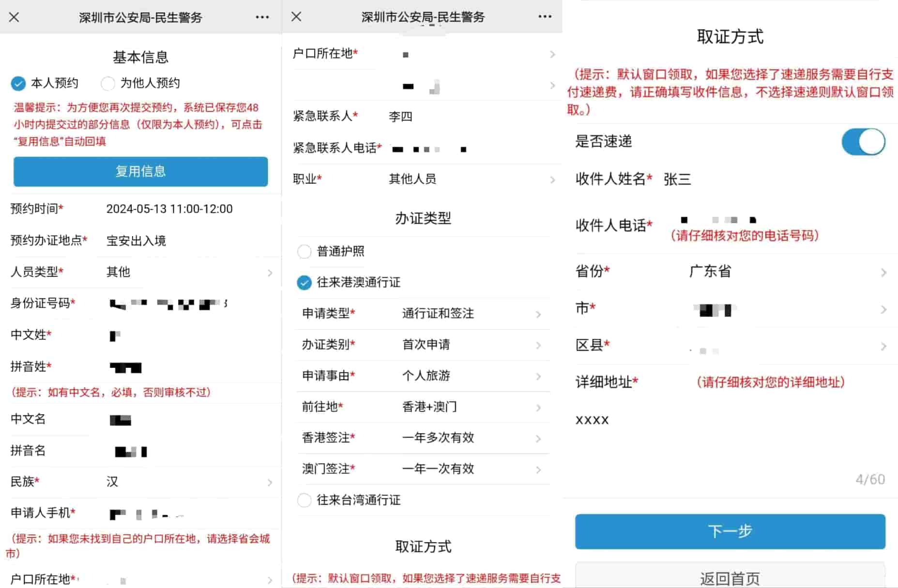This screenshot has width=898, height=588.
Task: Close the middle panel with X icon
Action: pyautogui.click(x=296, y=17)
